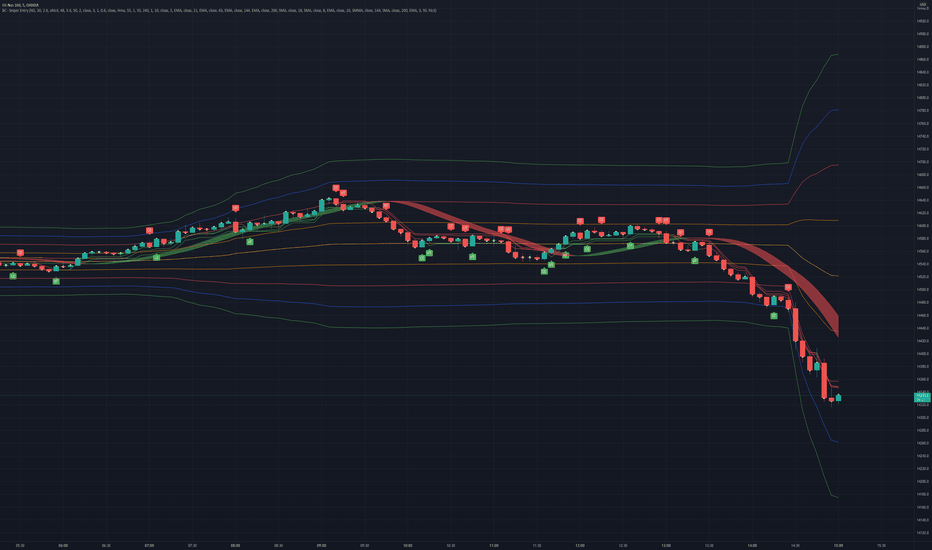932x550 pixels.
Task: Click the 09:00 time axis label
Action: coord(322,545)
